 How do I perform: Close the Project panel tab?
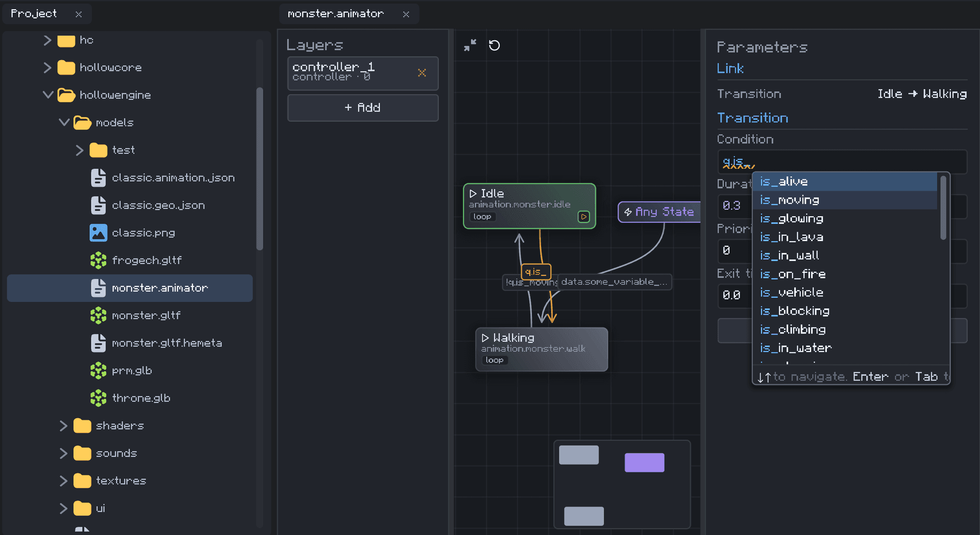(79, 14)
